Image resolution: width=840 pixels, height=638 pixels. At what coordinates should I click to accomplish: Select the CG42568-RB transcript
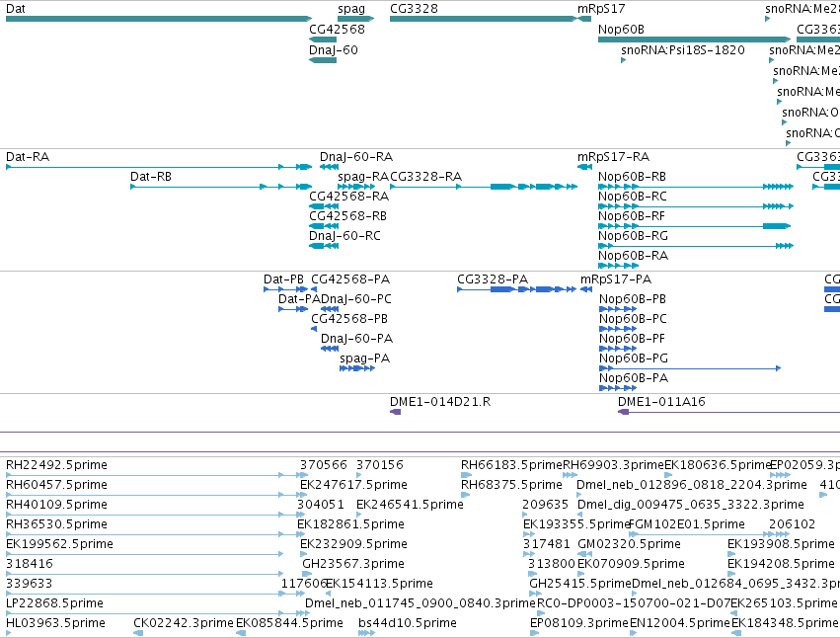pyautogui.click(x=324, y=226)
